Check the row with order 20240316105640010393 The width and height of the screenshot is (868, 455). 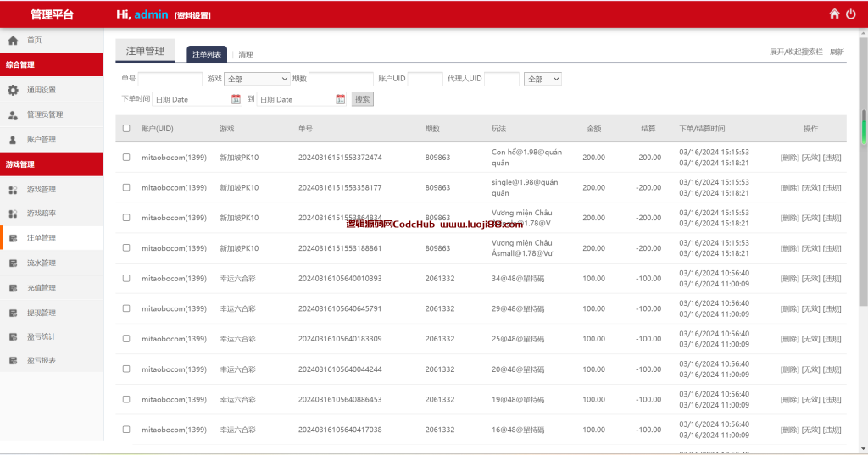(126, 279)
